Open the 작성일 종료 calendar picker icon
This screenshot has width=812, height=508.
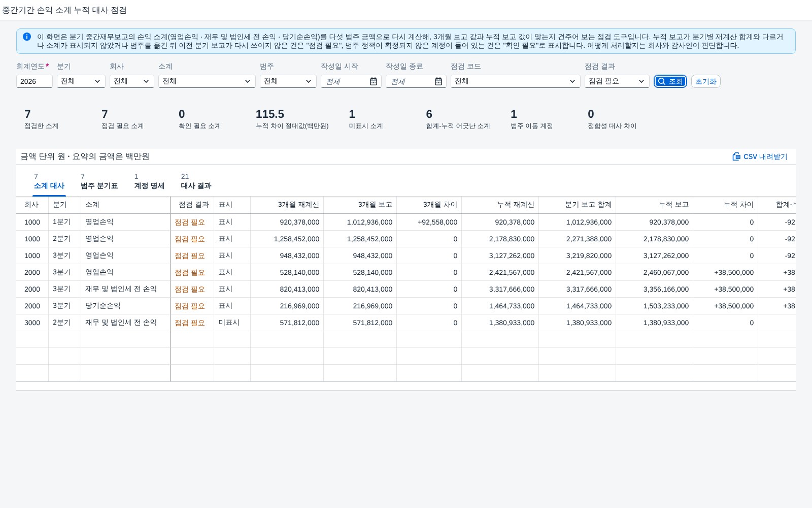[438, 81]
